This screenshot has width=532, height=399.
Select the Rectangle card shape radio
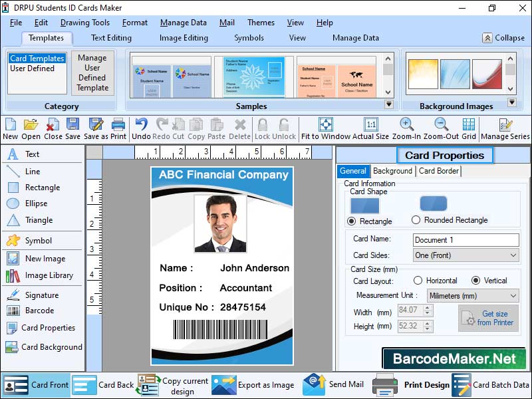[x=352, y=221]
